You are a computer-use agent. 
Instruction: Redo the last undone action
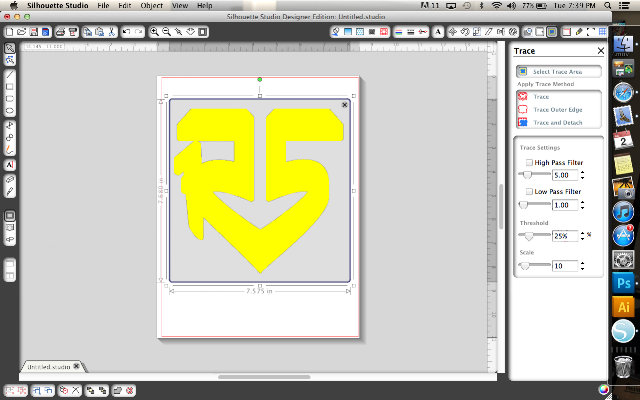click(x=139, y=32)
